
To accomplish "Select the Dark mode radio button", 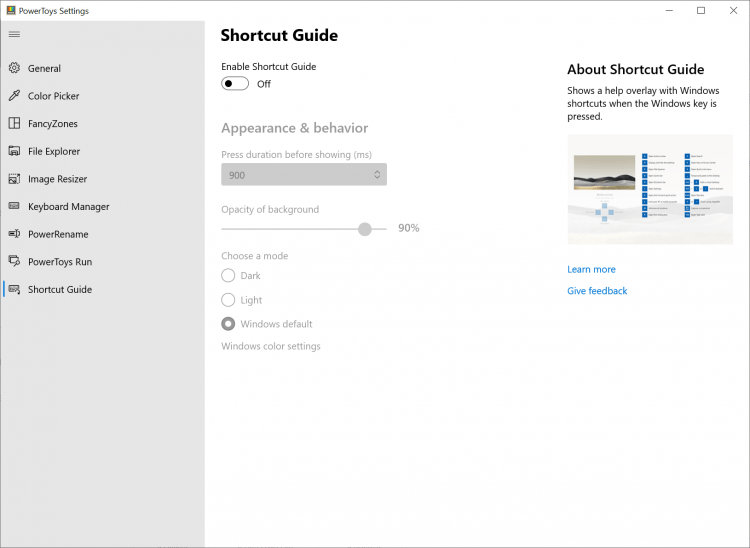I will coord(228,276).
